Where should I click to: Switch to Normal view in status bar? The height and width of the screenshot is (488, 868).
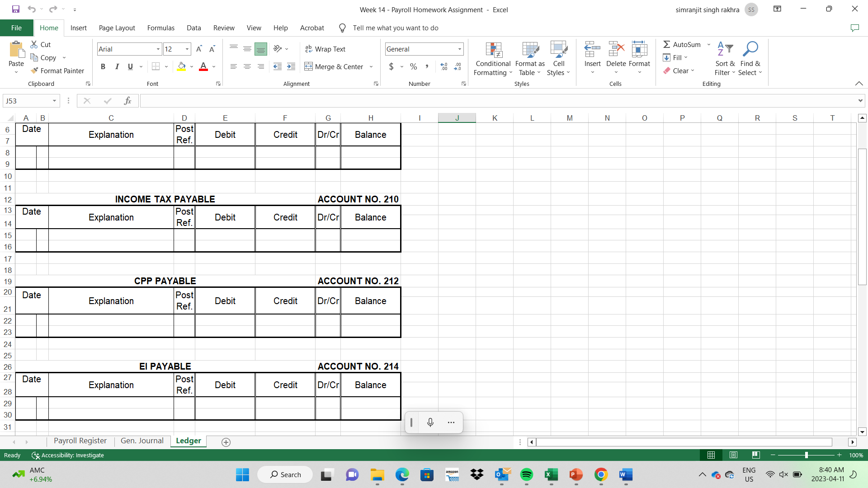(x=711, y=455)
